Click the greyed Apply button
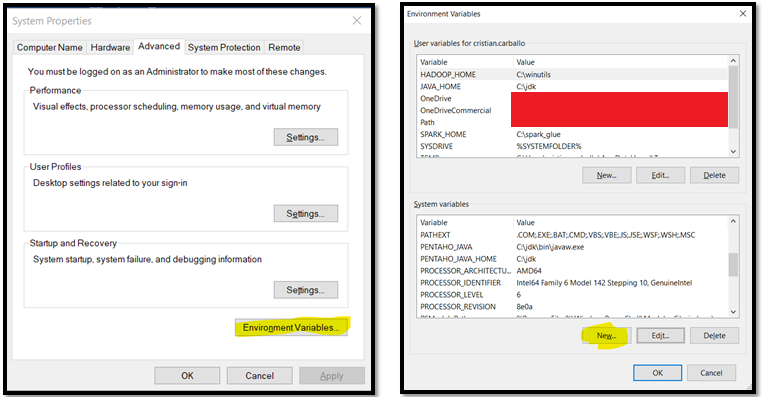This screenshot has width=764, height=397. [x=332, y=376]
